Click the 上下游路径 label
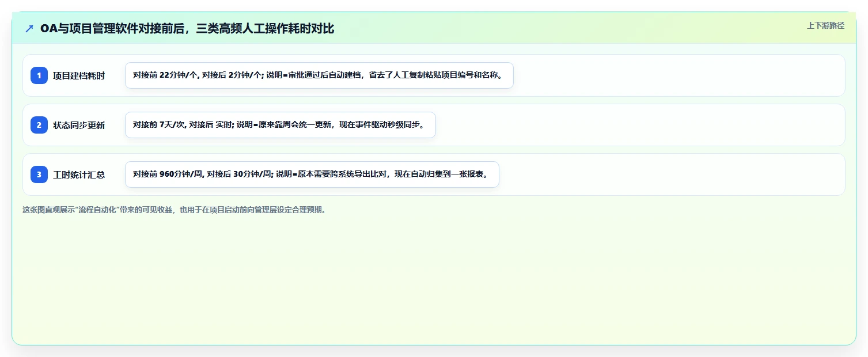Image resolution: width=868 pixels, height=357 pixels. 825,25
